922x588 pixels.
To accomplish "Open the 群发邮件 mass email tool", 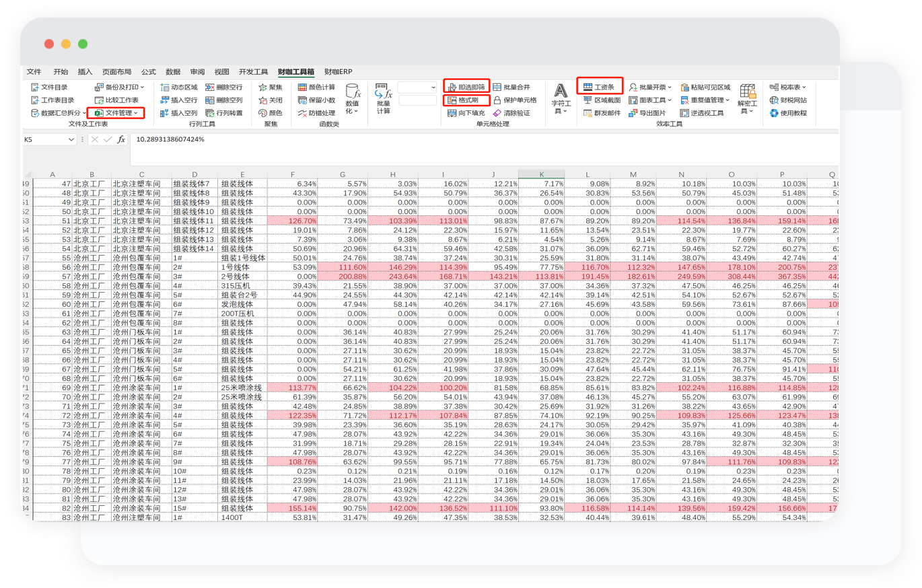I will pyautogui.click(x=588, y=113).
